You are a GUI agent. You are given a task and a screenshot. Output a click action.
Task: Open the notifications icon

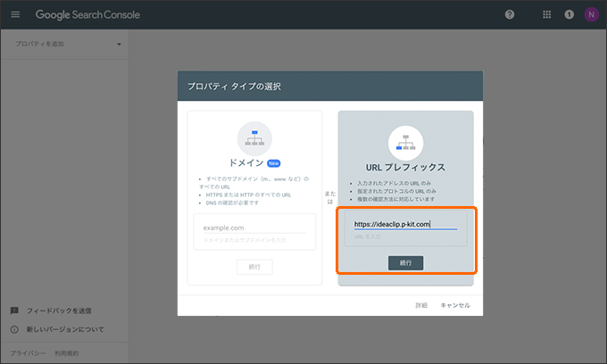coord(569,14)
